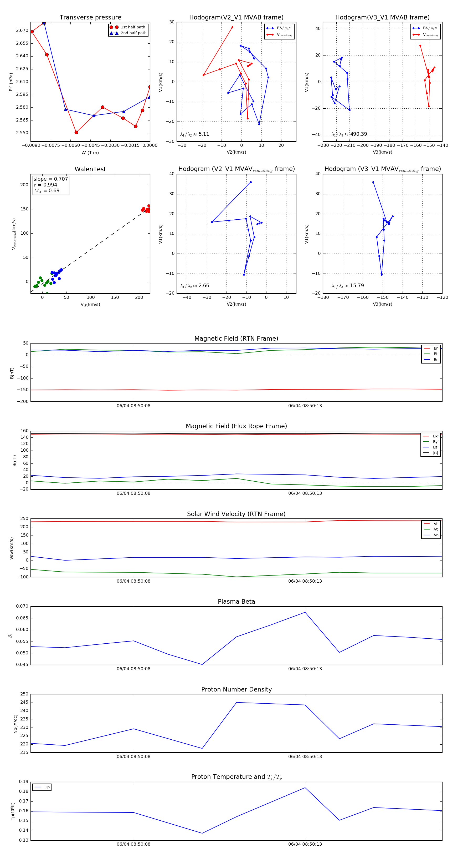Viewport: 473px width, 868px height.
Task: Click the "Solar Wind Velocity (RTN Frame)" title
Action: point(236,514)
